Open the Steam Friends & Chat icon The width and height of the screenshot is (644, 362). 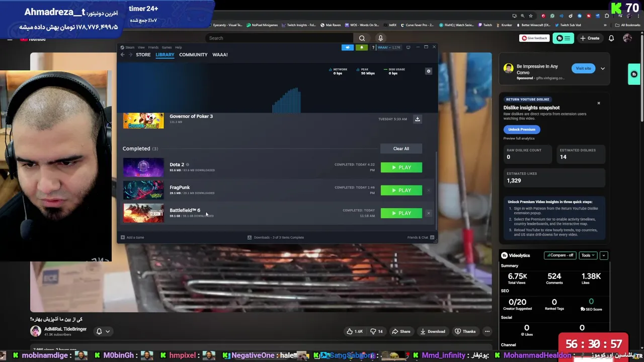[x=432, y=237]
